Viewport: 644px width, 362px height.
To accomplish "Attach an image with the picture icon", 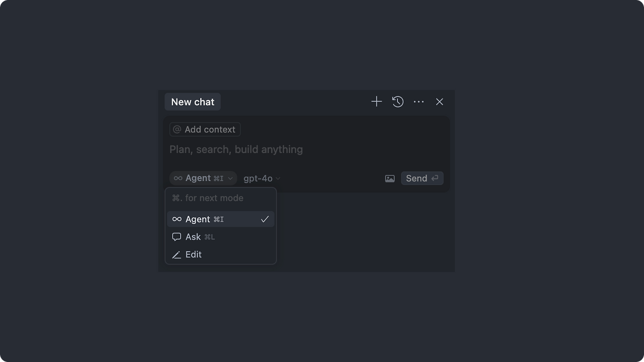I will [x=390, y=178].
